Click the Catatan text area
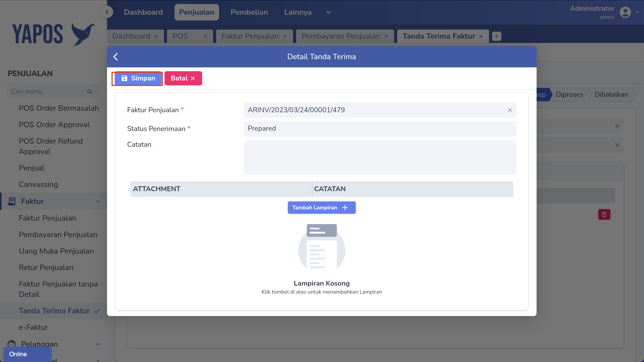 [380, 157]
